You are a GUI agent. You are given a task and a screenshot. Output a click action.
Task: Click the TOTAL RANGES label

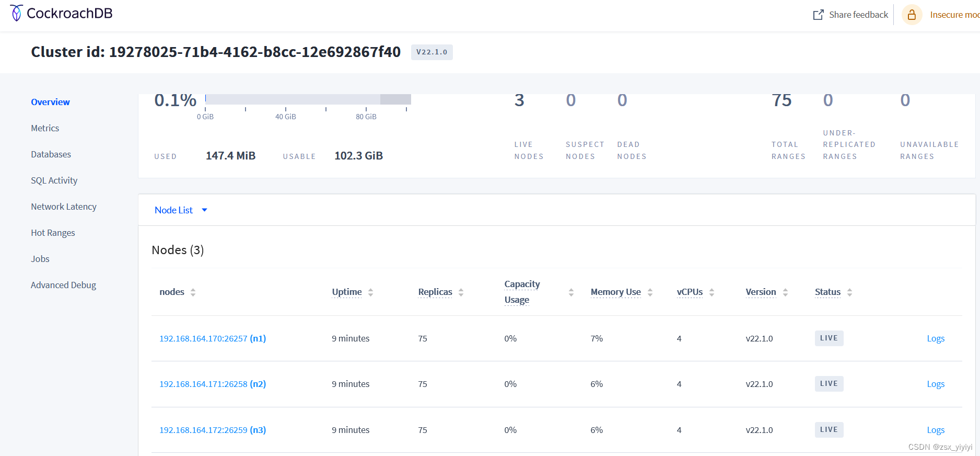click(788, 151)
